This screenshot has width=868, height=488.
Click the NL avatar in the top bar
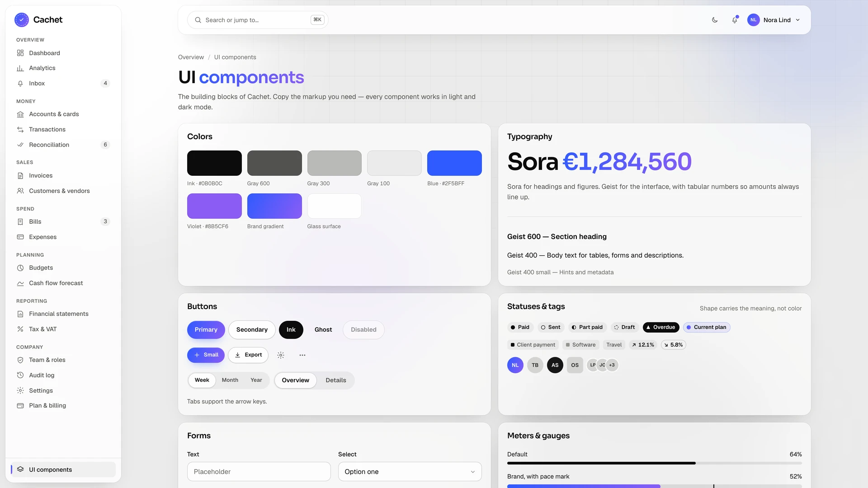[x=753, y=20]
